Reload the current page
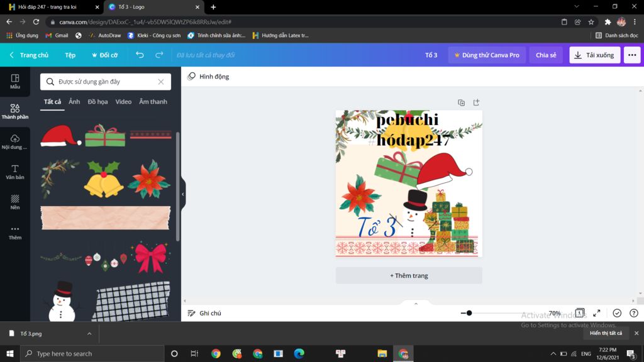Viewport: 644px width, 362px height. click(x=36, y=22)
